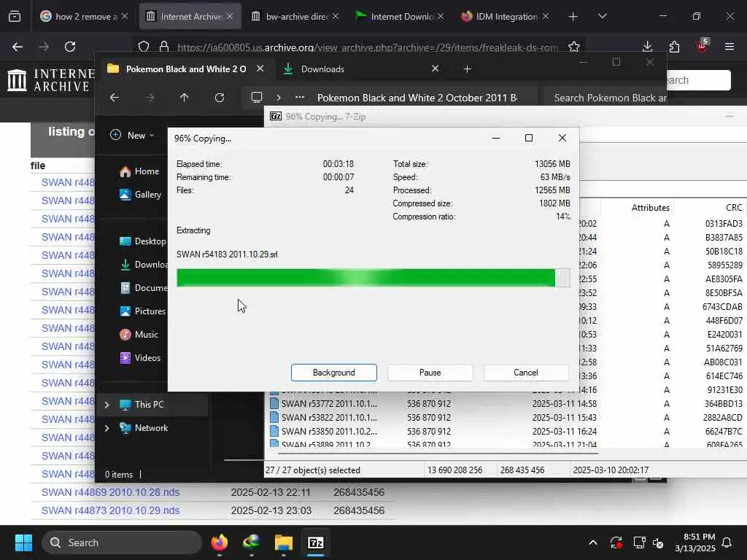747x560 pixels.
Task: Pause the 7-Zip extraction
Action: coord(430,373)
